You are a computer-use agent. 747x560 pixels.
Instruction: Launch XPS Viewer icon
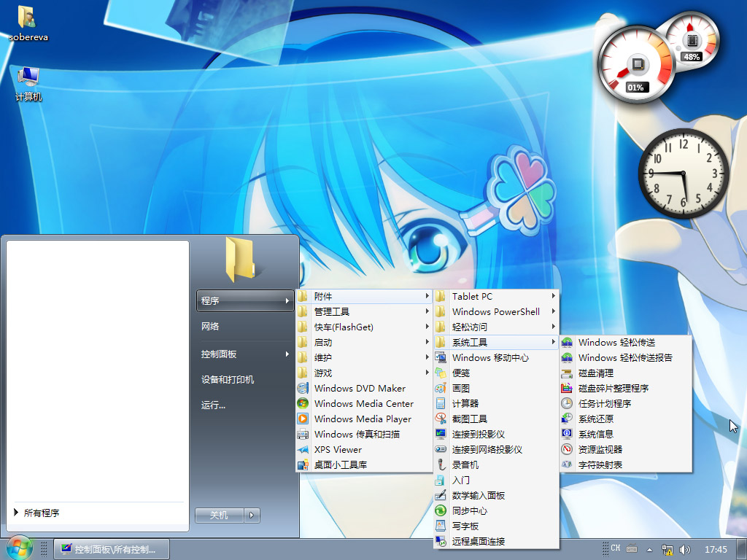[x=303, y=449]
